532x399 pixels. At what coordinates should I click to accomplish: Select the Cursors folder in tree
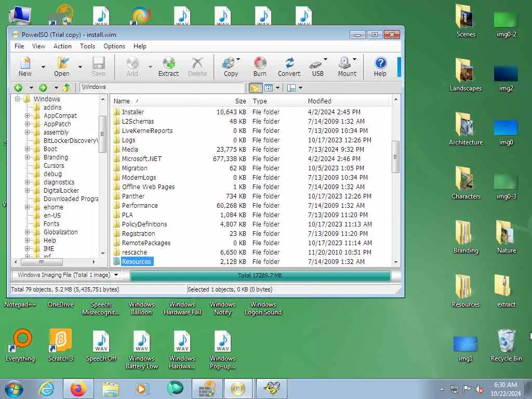click(x=54, y=166)
